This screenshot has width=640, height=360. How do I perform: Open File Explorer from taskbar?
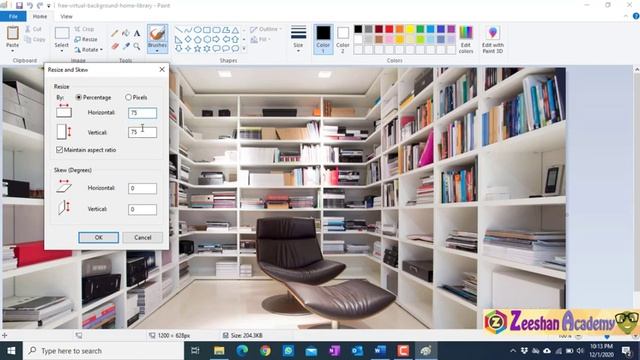[x=219, y=351]
